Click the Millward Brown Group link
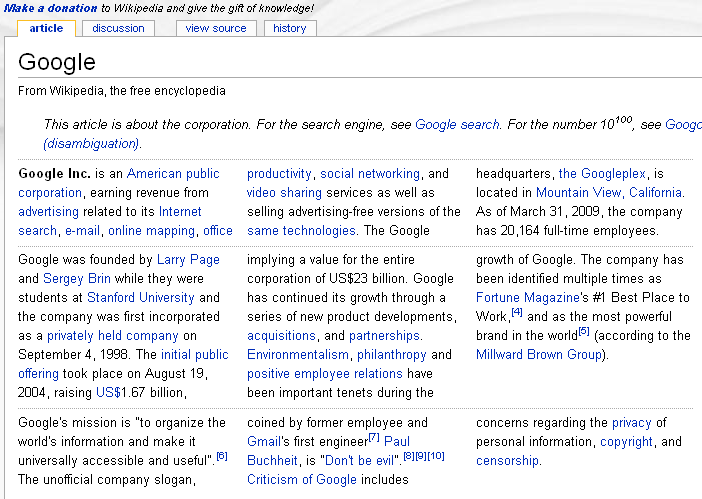The height and width of the screenshot is (499, 702). coord(539,355)
